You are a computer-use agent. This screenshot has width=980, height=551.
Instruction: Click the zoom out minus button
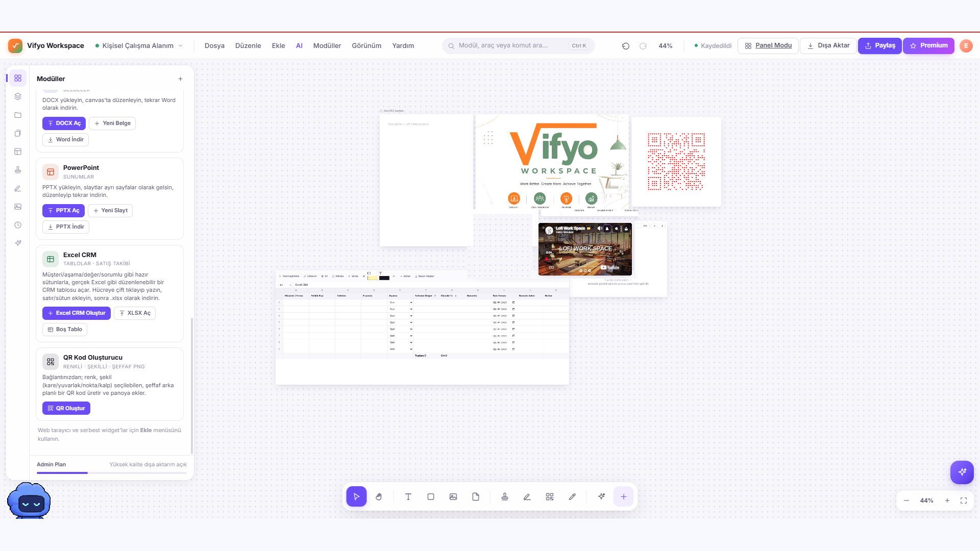pos(906,500)
